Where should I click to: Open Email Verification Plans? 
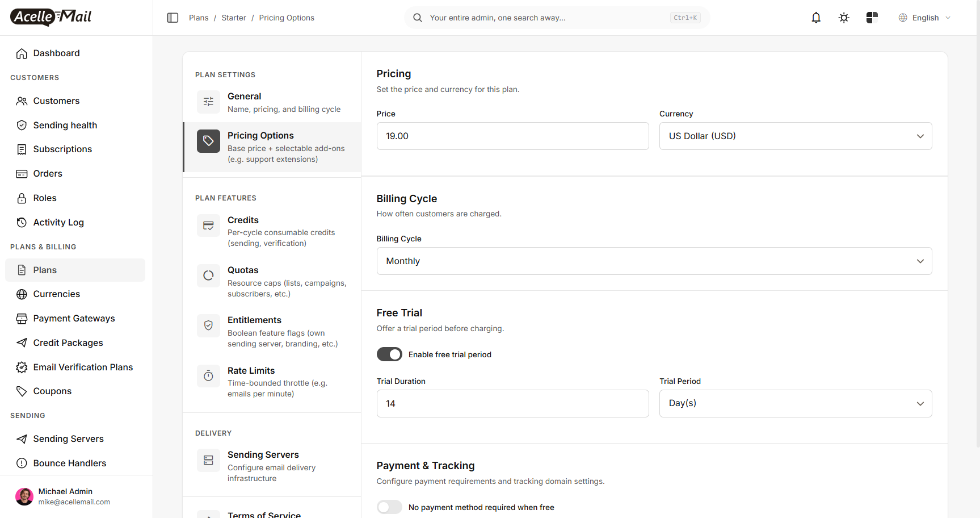point(75,367)
